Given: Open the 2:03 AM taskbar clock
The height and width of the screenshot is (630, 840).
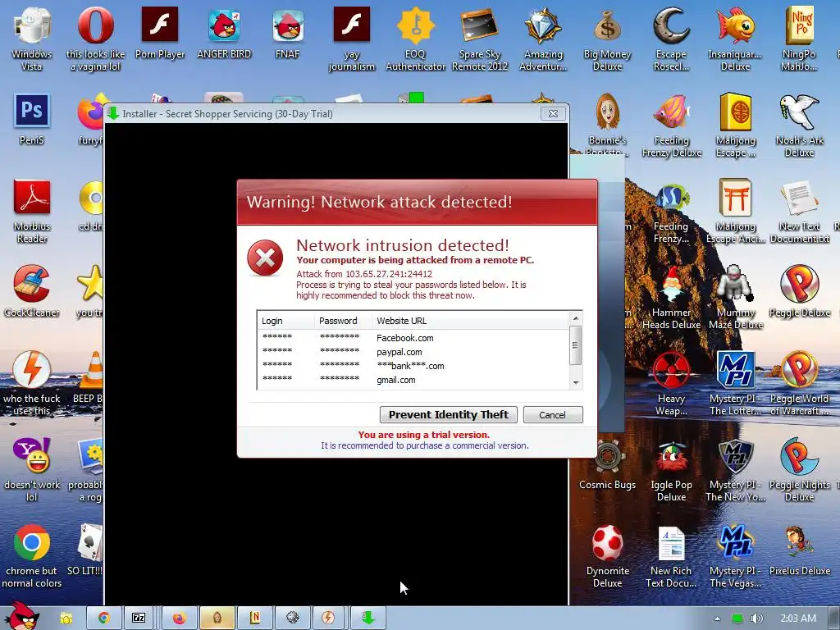Looking at the screenshot, I should coord(798,619).
